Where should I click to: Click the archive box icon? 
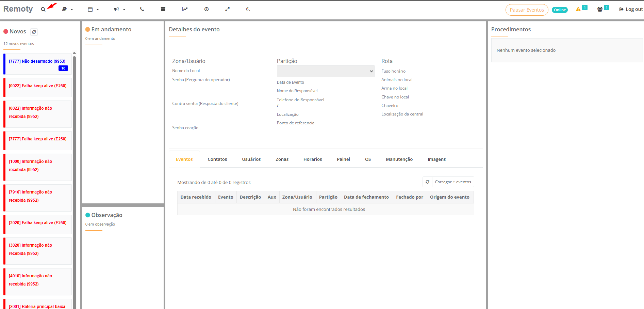point(163,9)
